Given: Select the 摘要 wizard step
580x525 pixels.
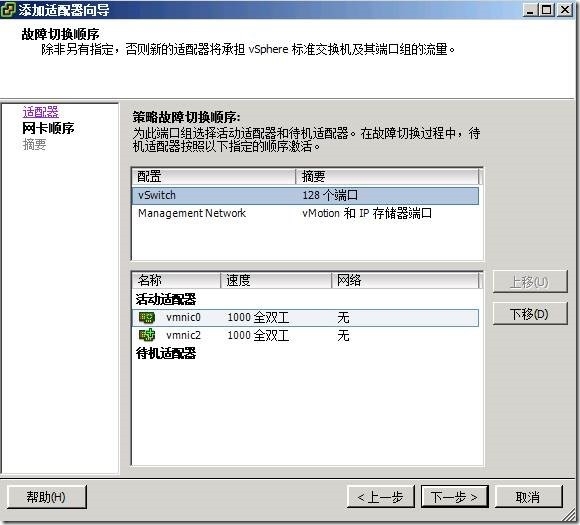Looking at the screenshot, I should (34, 144).
